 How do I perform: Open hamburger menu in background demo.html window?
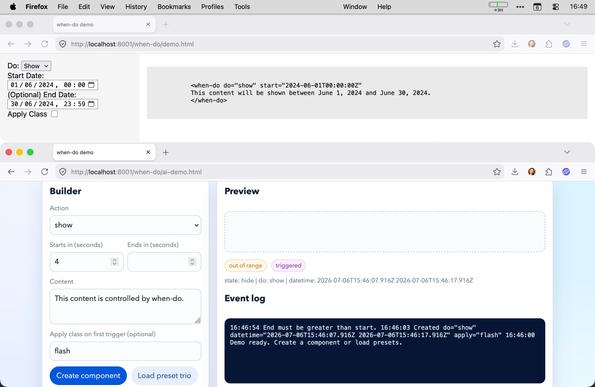[x=584, y=44]
